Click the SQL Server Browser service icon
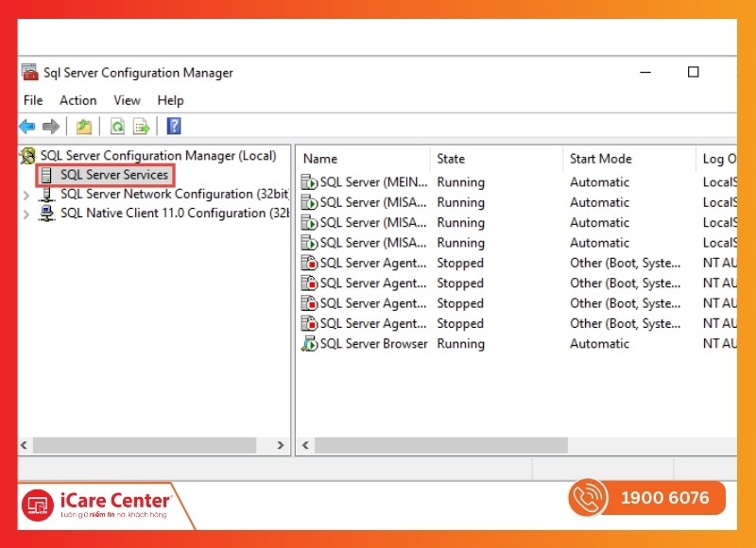Image resolution: width=756 pixels, height=548 pixels. click(309, 344)
